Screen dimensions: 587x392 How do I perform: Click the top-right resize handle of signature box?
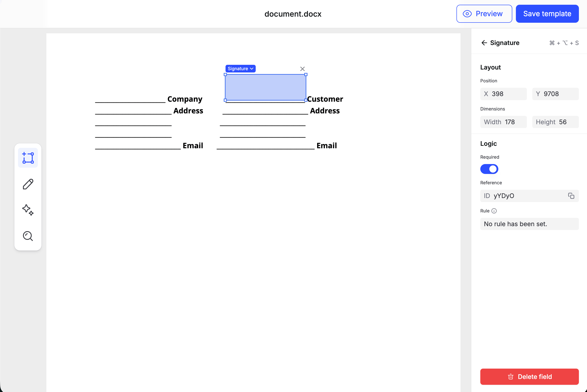point(306,74)
